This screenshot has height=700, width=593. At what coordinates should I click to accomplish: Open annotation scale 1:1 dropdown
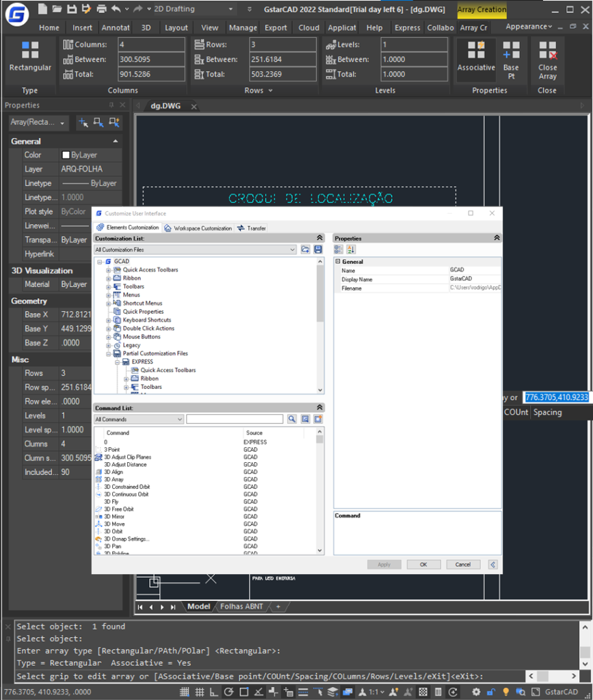click(x=378, y=692)
